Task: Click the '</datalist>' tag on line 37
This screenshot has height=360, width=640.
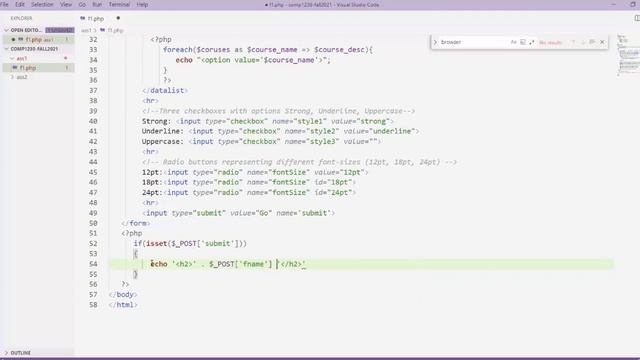Action: [x=165, y=90]
